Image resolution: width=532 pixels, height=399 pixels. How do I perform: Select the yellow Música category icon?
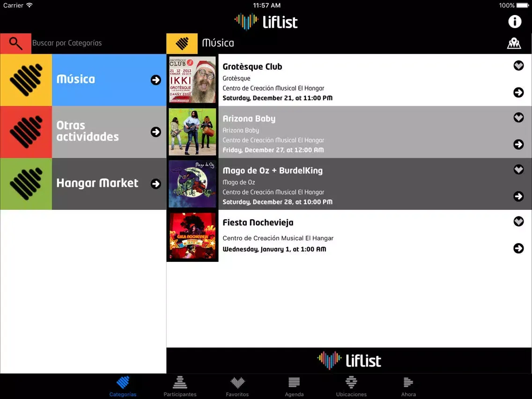pos(26,80)
